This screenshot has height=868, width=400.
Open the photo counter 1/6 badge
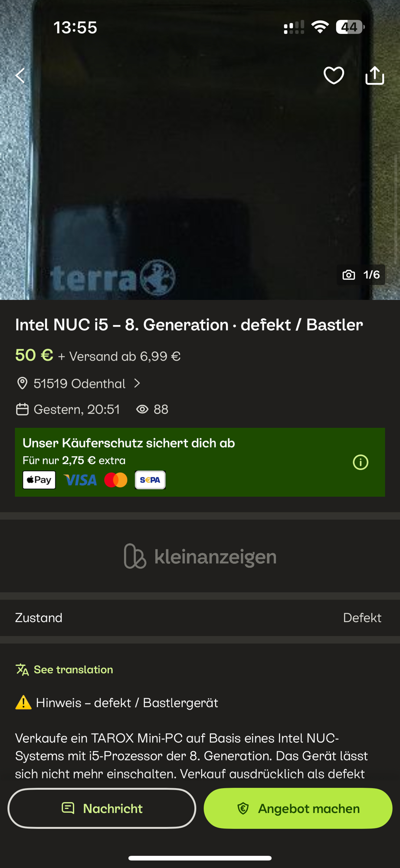point(361,275)
